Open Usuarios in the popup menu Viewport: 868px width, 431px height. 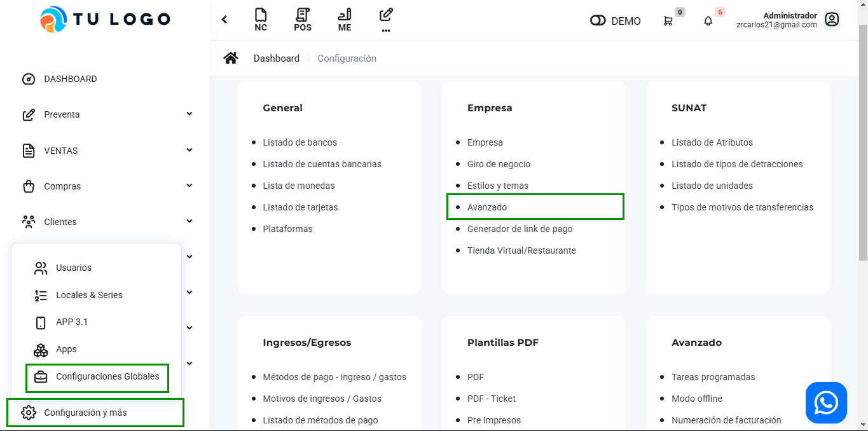pyautogui.click(x=74, y=268)
